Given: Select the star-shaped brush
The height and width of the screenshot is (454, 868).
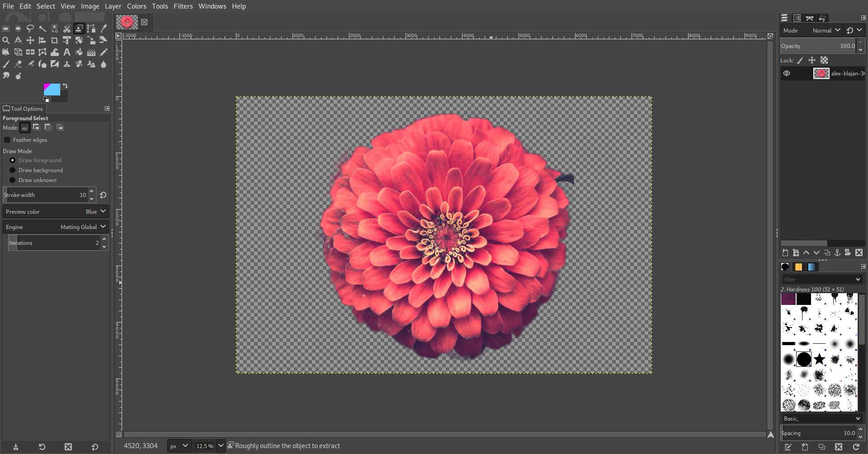Looking at the screenshot, I should tap(819, 359).
